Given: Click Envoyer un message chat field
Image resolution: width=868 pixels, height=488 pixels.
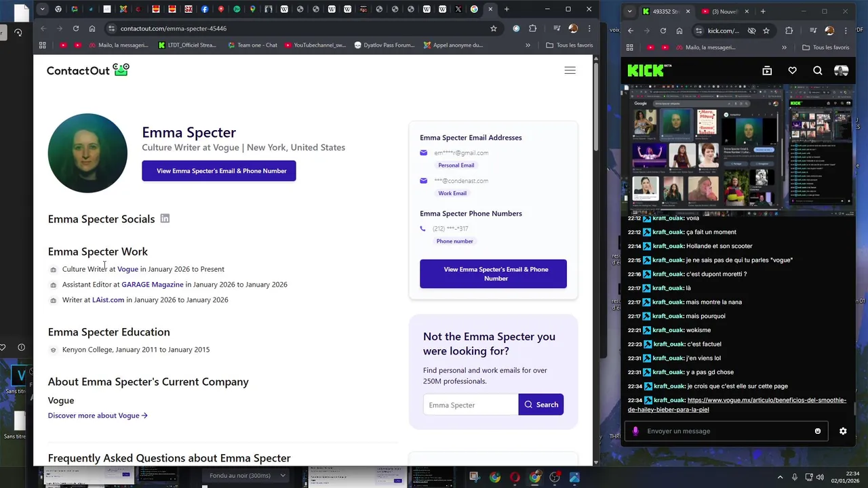Looking at the screenshot, I should [x=726, y=431].
